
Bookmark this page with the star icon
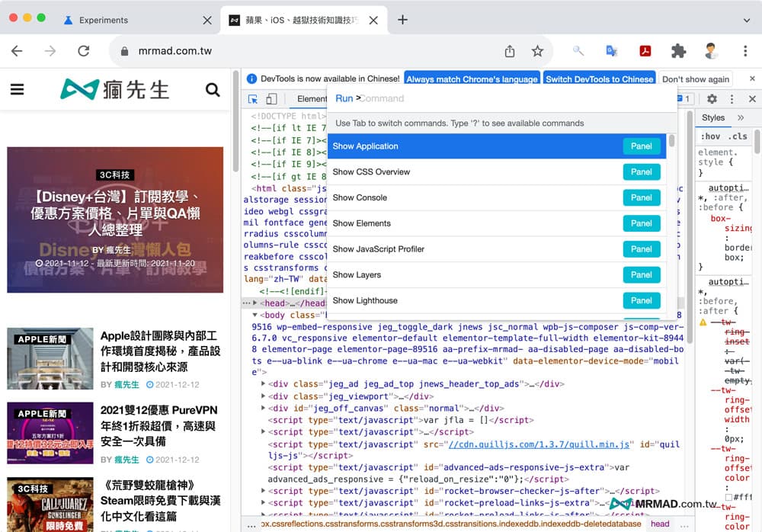[x=537, y=51]
